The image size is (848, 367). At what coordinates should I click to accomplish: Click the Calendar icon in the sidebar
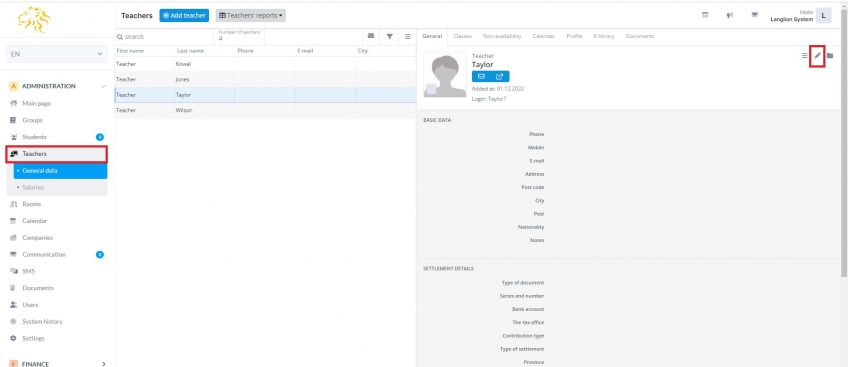[x=14, y=221]
